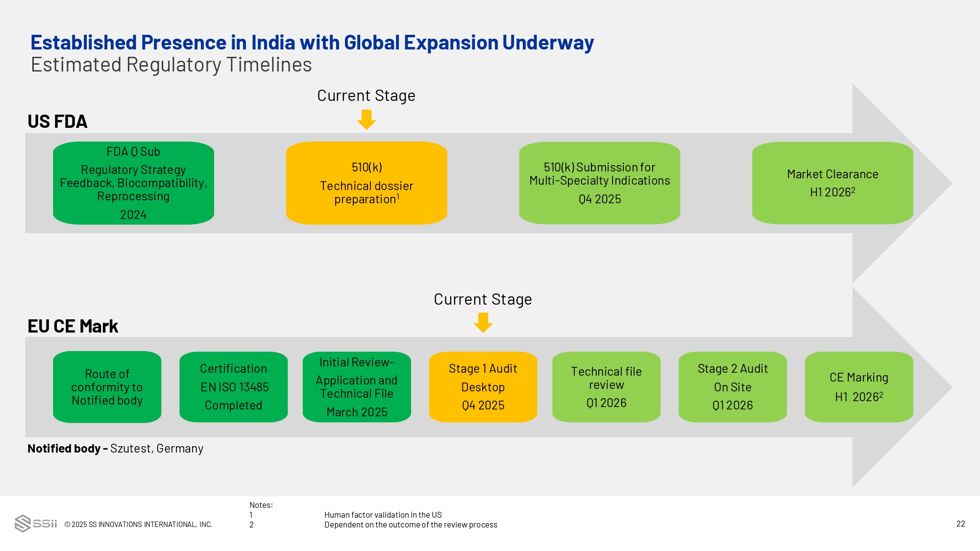Select the 510(k) Technical dossier preparation box

(367, 183)
